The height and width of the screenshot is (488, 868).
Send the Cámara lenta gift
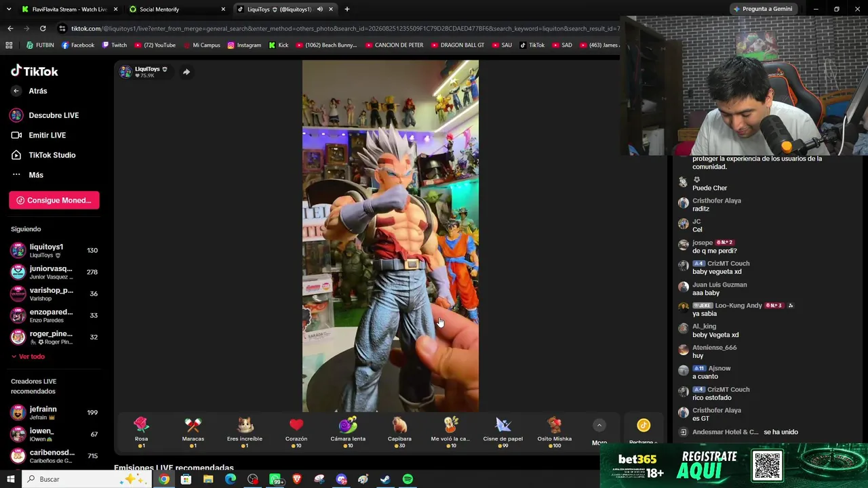click(x=348, y=432)
